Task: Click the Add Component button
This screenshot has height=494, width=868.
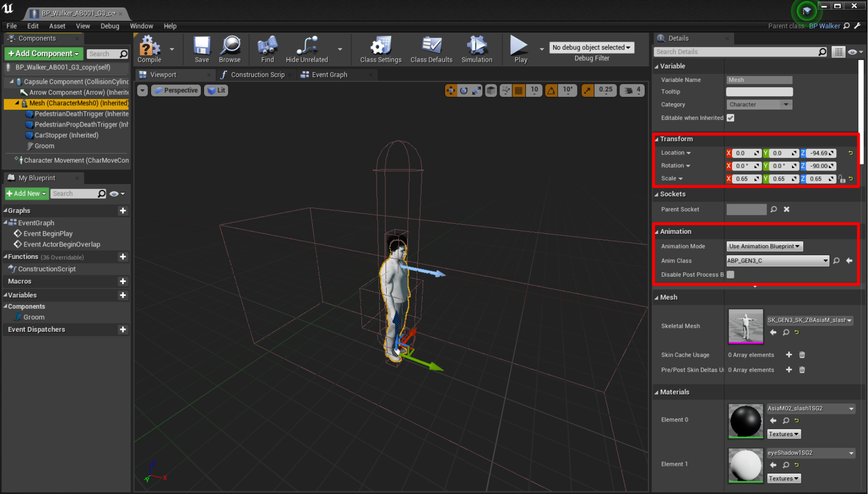Action: [43, 54]
